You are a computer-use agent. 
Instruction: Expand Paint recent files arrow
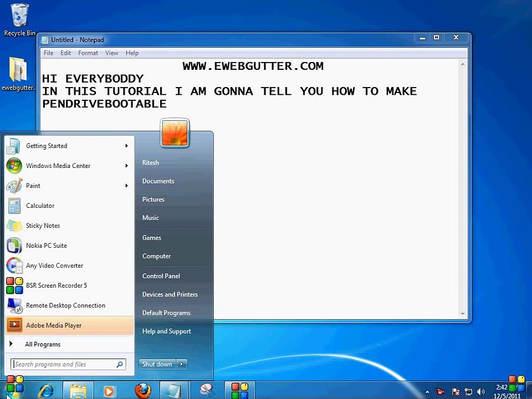point(126,186)
